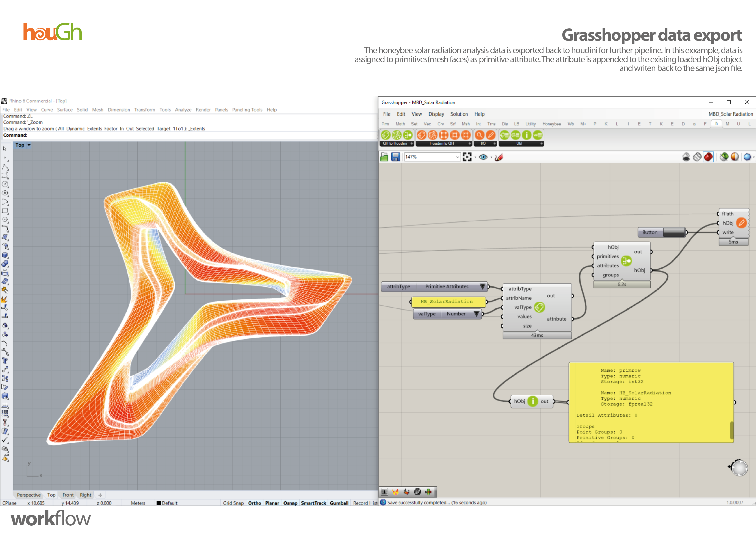Click the green info icon in Util panel
This screenshot has height=534, width=756.
tap(526, 135)
